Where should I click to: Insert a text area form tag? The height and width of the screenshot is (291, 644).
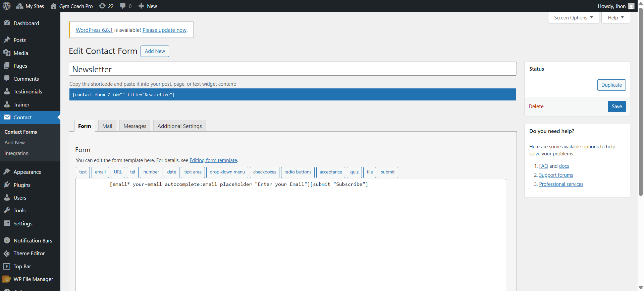193,172
